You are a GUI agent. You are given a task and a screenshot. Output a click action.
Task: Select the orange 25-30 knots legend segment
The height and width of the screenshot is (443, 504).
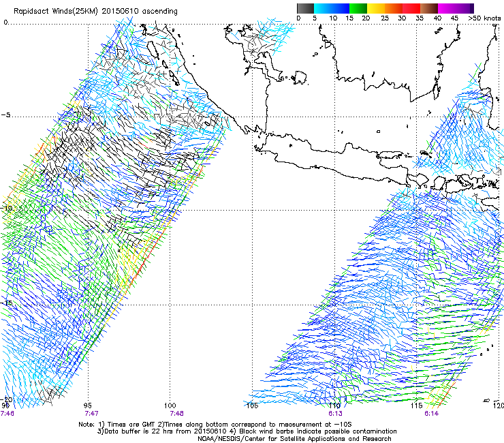click(x=394, y=8)
